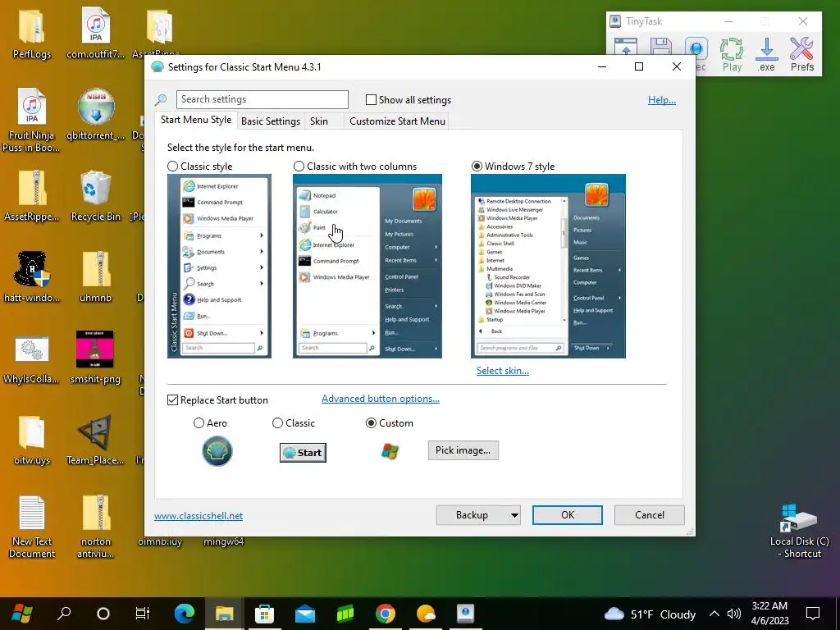Open Microsoft Store on the taskbar
840x630 pixels.
[264, 614]
